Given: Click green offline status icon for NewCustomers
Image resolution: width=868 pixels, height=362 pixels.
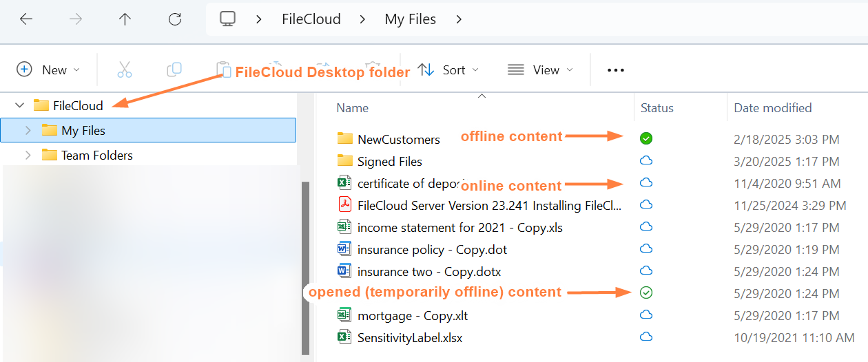Looking at the screenshot, I should point(645,138).
